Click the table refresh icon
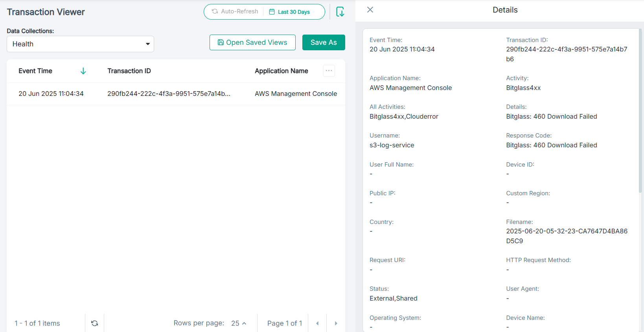644x332 pixels. point(95,323)
